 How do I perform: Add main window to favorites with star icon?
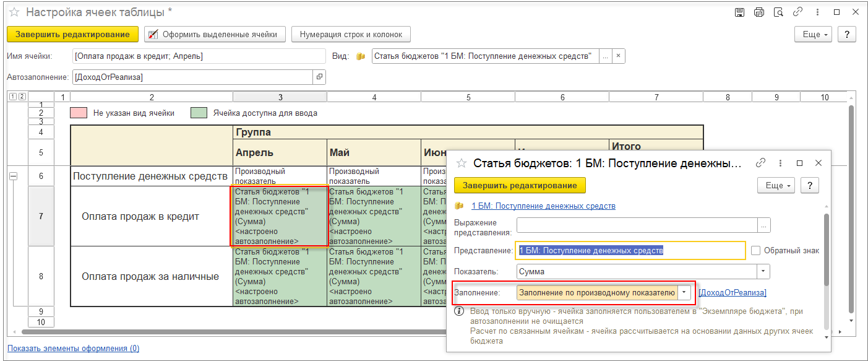(x=14, y=12)
